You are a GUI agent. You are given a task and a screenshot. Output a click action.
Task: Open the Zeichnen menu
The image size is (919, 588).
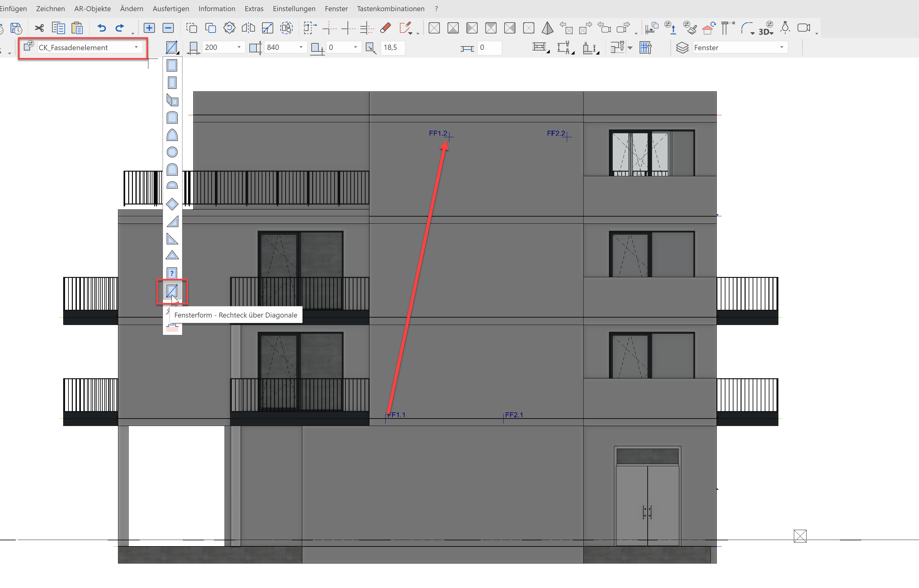click(x=50, y=8)
